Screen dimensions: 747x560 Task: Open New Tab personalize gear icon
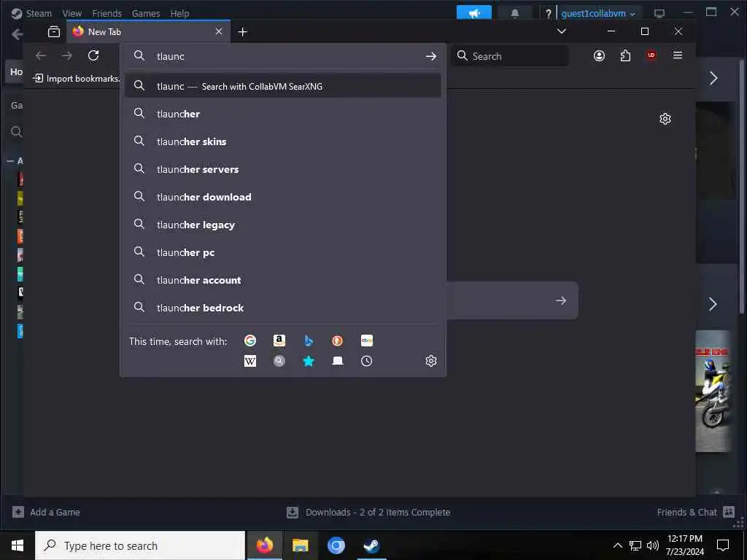click(x=665, y=119)
